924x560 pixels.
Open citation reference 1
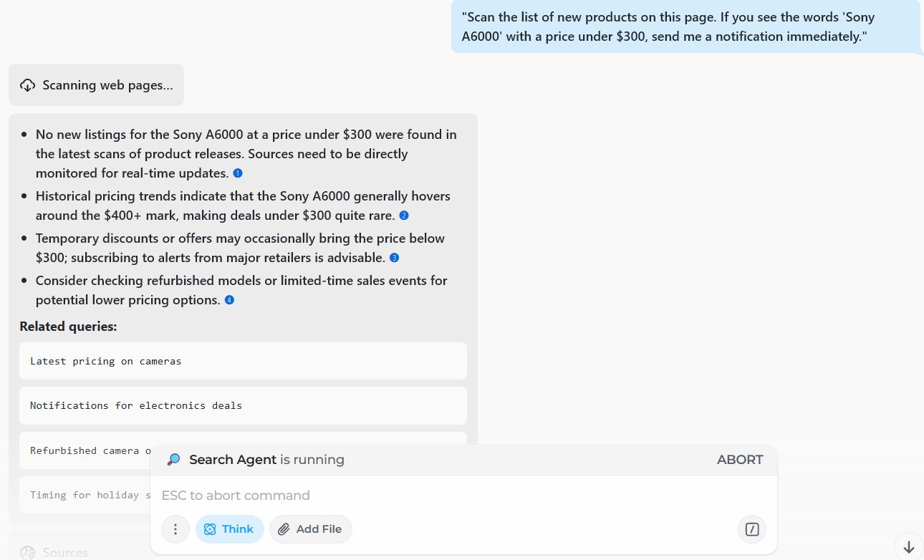coord(238,173)
